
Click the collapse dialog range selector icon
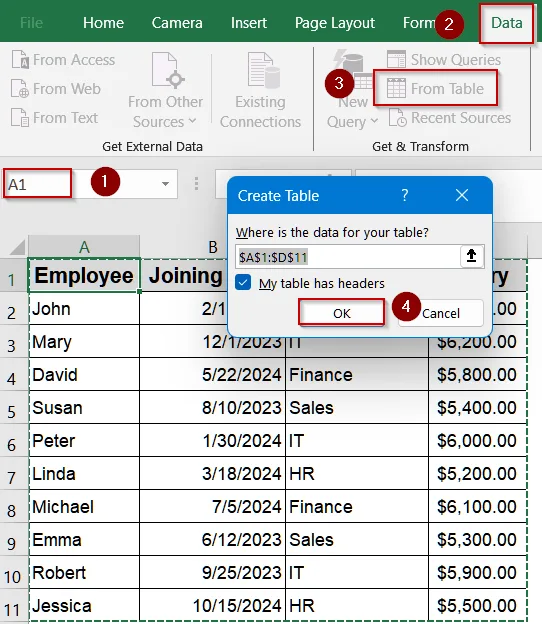pyautogui.click(x=472, y=256)
